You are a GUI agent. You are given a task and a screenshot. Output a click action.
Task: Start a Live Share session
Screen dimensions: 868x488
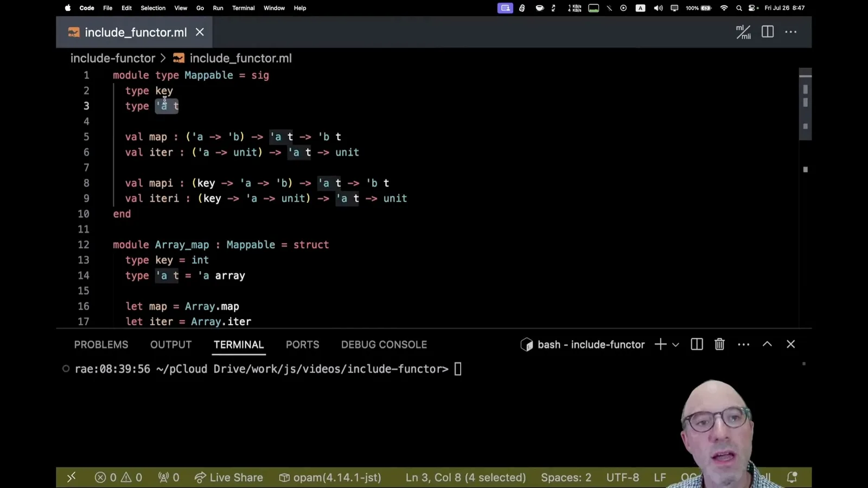[228, 477]
